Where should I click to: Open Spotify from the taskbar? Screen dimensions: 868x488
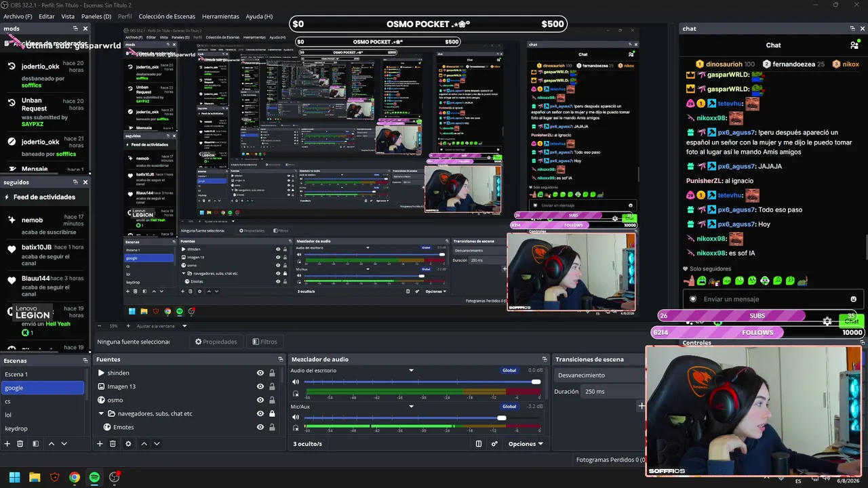[x=94, y=477]
